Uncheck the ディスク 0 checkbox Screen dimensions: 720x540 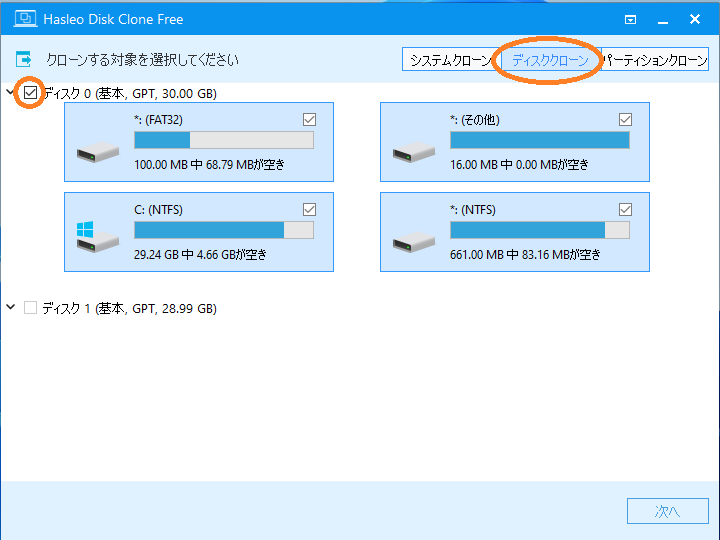pyautogui.click(x=30, y=93)
